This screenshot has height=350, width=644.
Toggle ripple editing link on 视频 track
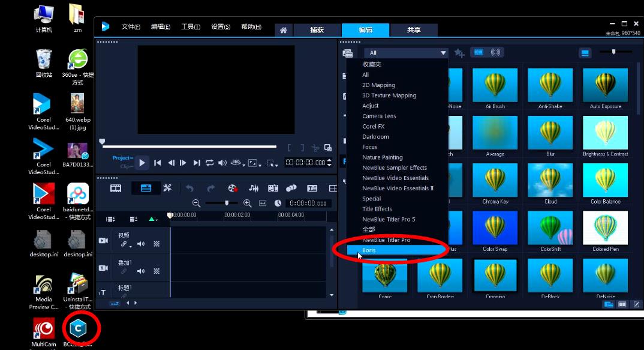pos(124,244)
